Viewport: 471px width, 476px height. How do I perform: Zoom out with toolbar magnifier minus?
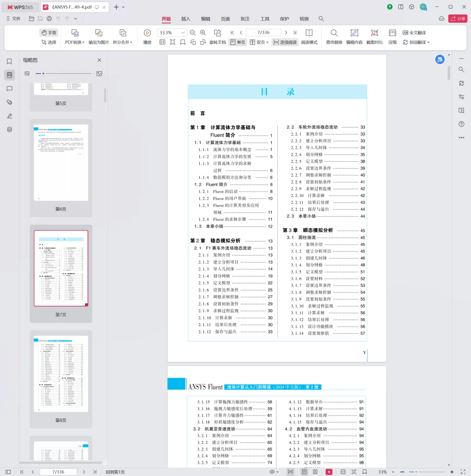(192, 33)
